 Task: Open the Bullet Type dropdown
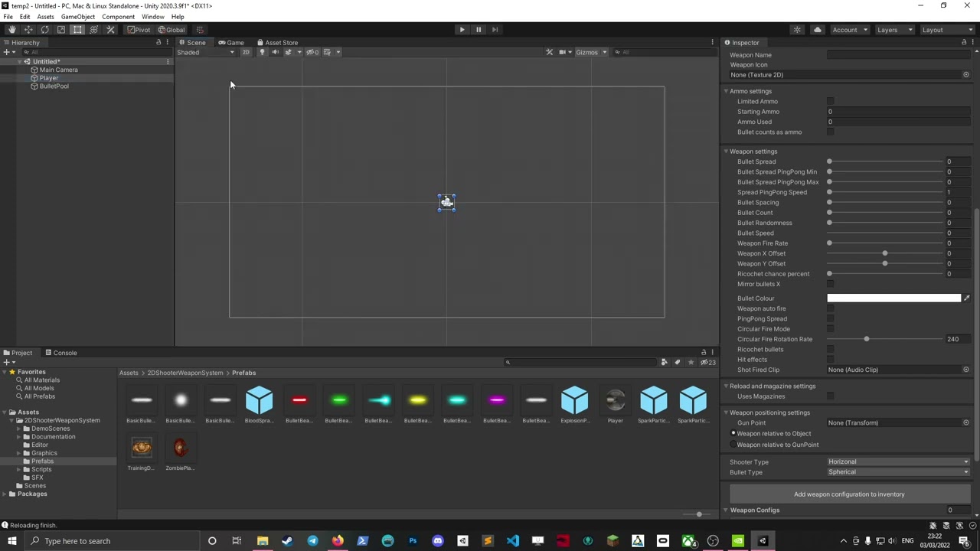898,472
